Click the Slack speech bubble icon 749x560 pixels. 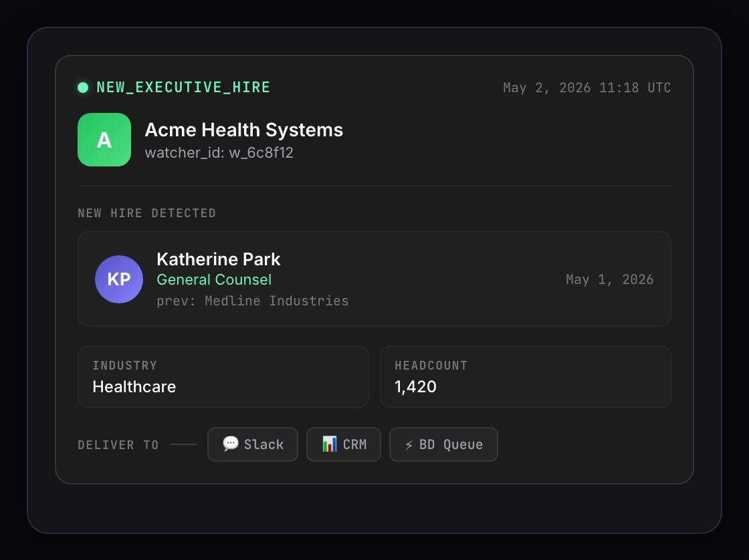pos(231,444)
